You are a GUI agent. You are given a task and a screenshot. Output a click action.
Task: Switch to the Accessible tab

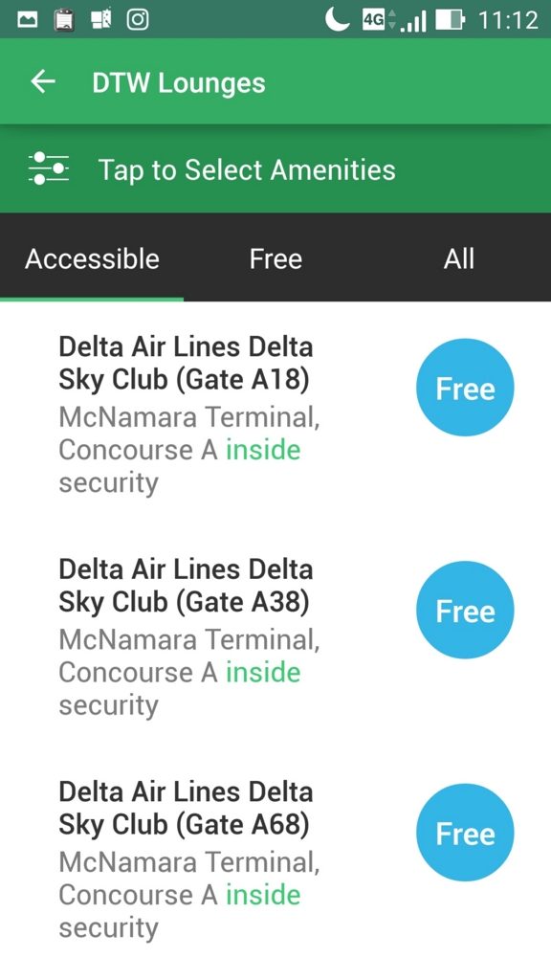(x=92, y=258)
